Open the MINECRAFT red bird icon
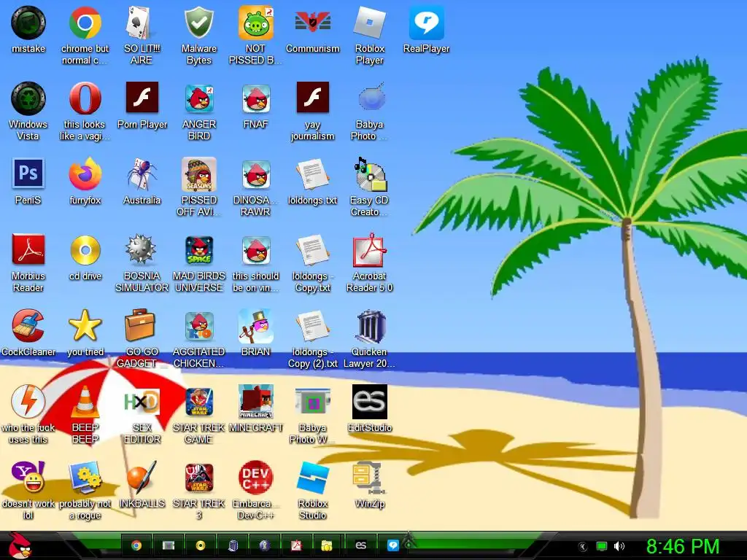 pyautogui.click(x=256, y=402)
